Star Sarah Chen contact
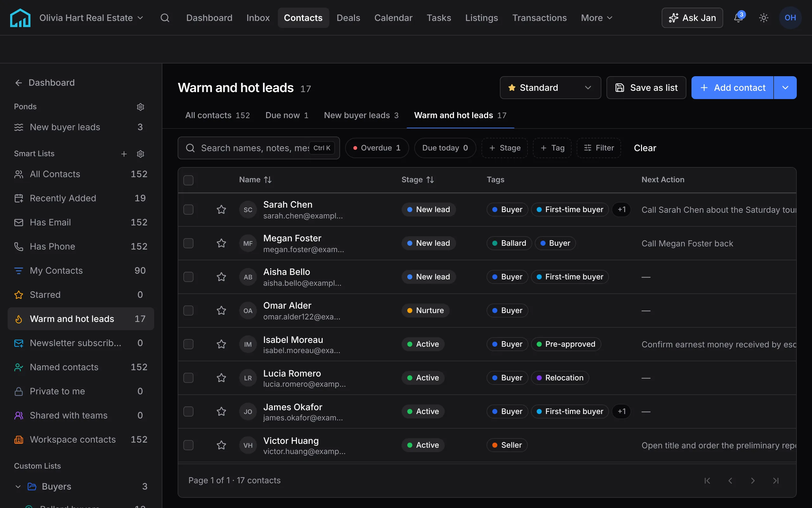 221,210
